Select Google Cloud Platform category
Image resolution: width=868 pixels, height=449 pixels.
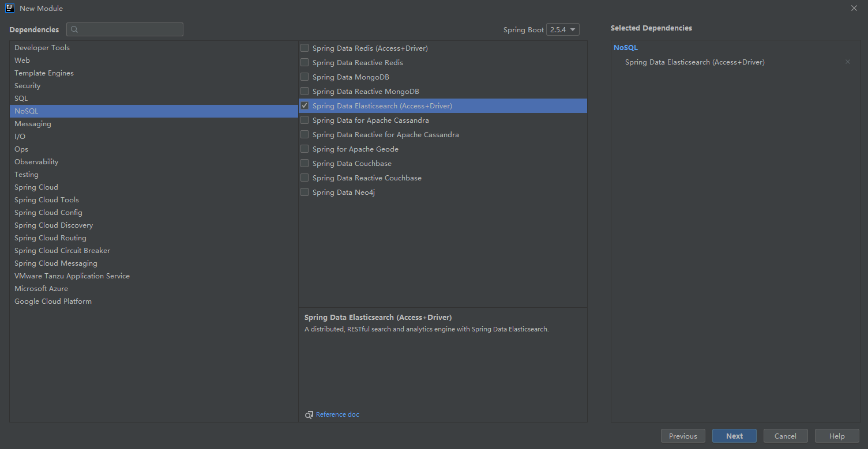point(153,301)
